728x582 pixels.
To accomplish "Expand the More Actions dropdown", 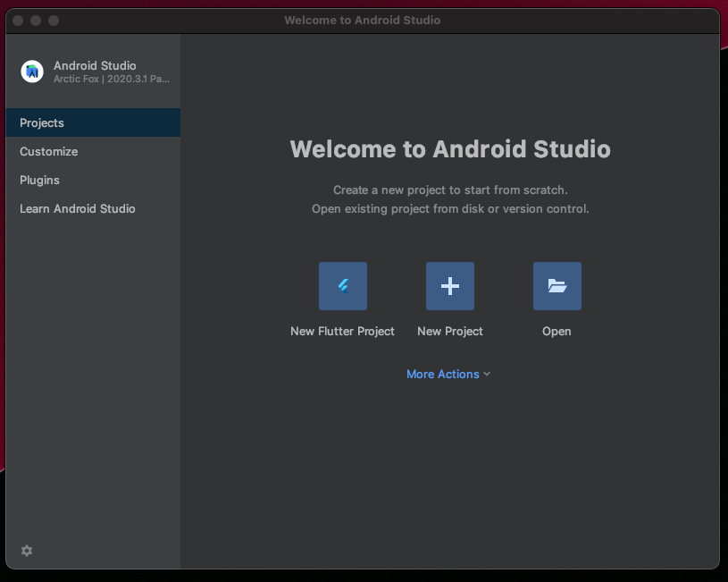I will [448, 375].
